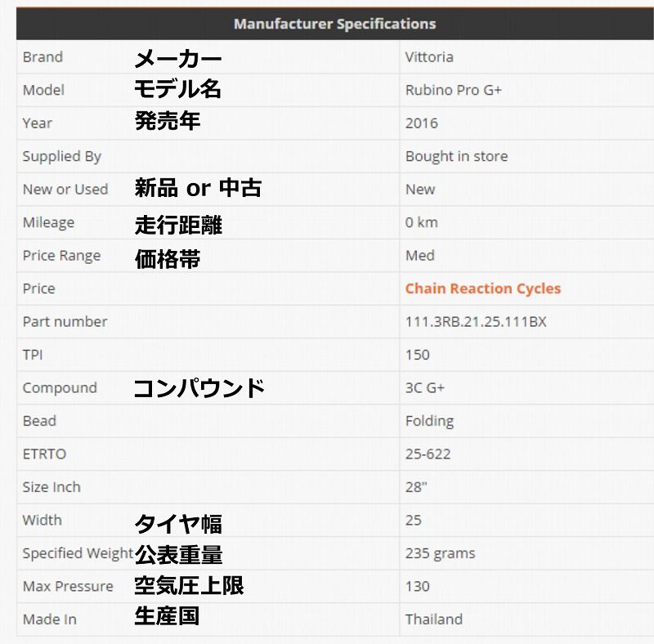This screenshot has width=654, height=644.
Task: Click the Supplied By label
Action: [x=62, y=156]
